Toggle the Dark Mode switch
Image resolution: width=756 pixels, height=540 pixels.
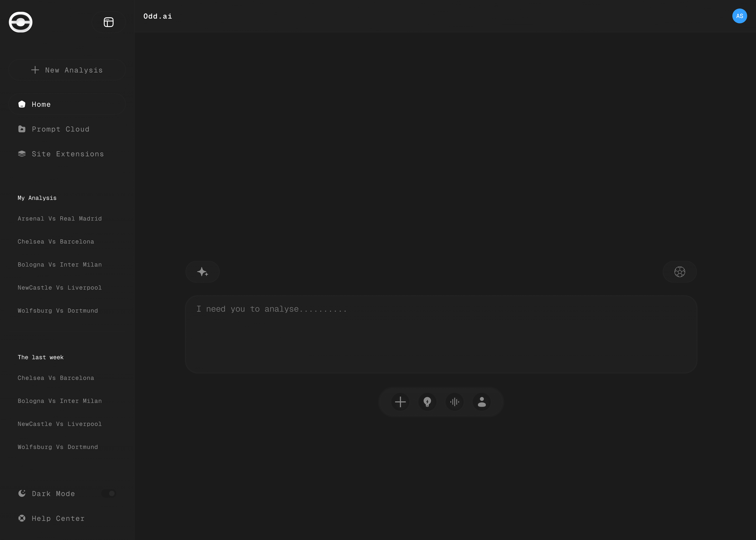coord(109,493)
